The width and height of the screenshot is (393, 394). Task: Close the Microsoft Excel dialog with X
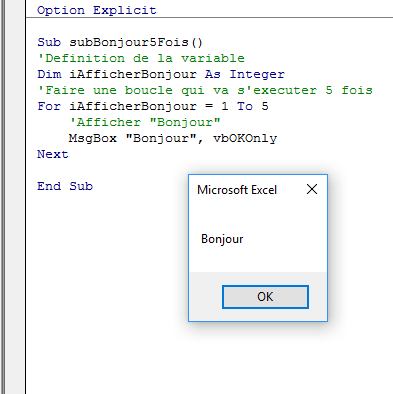[x=312, y=189]
